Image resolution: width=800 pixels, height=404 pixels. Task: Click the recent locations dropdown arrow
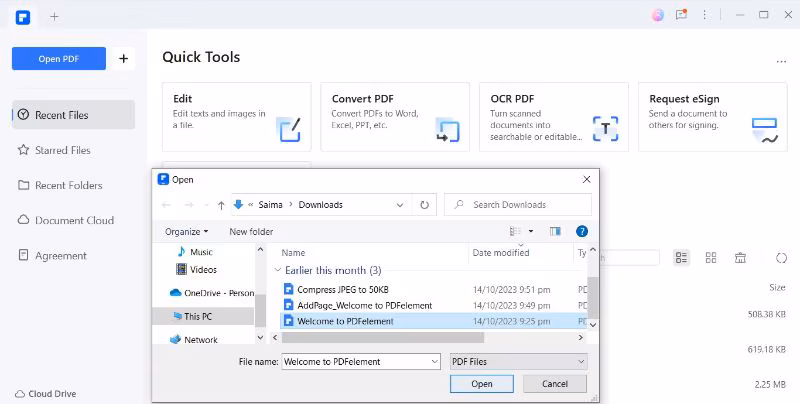point(206,205)
